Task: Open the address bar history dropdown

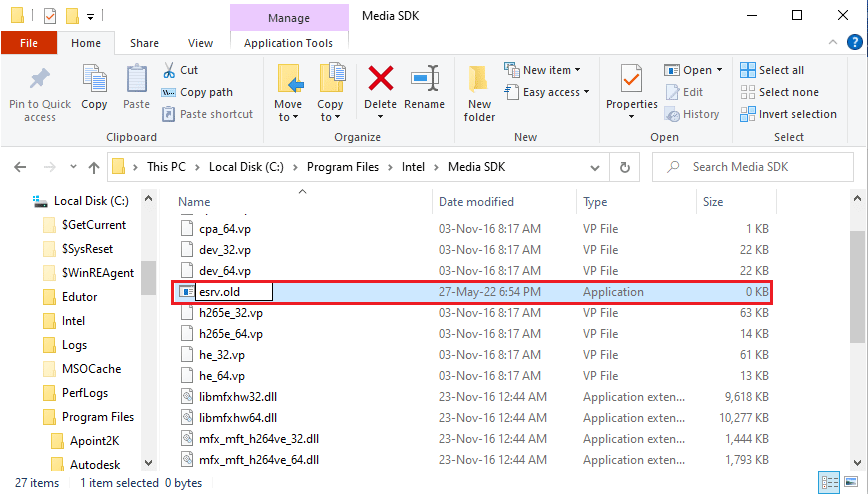Action: tap(595, 168)
